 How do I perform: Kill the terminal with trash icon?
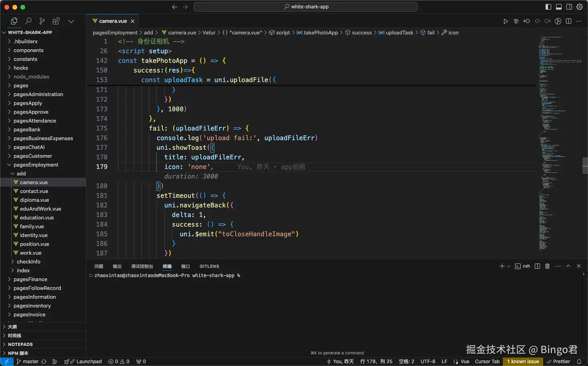[x=548, y=266]
